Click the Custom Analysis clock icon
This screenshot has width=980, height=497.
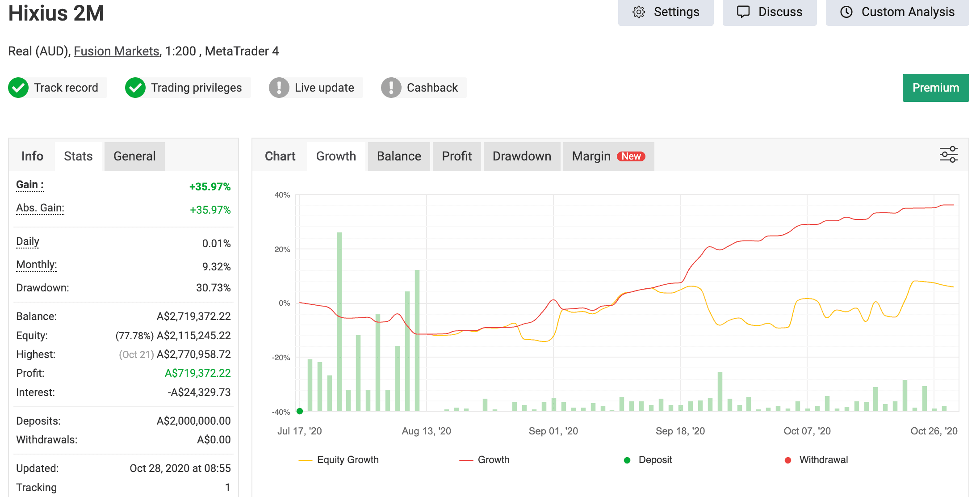click(x=846, y=12)
